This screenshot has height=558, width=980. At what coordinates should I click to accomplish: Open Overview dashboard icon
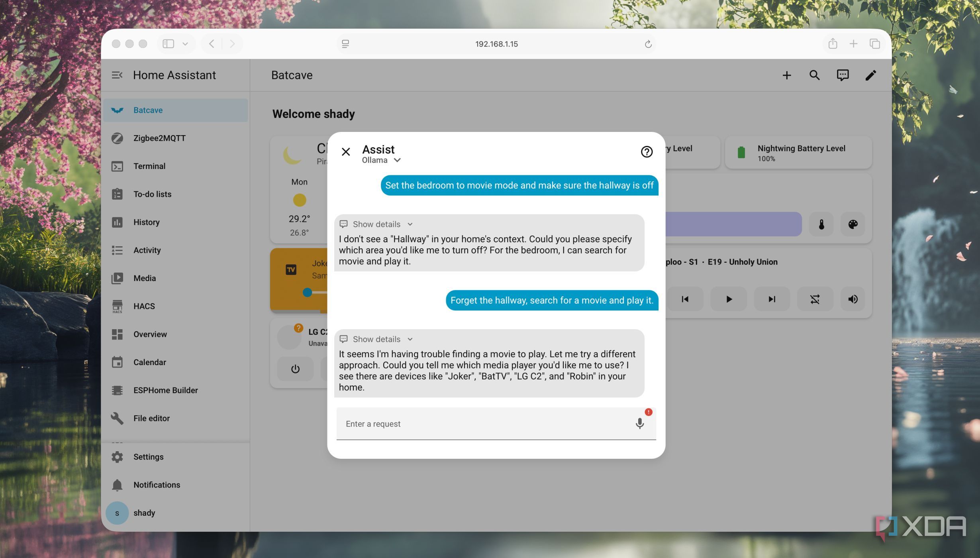coord(117,334)
